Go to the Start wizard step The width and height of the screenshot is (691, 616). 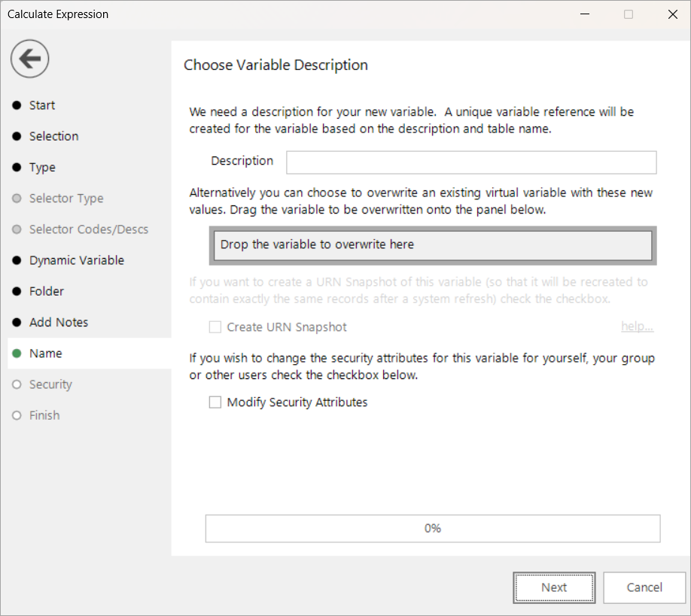(x=42, y=105)
